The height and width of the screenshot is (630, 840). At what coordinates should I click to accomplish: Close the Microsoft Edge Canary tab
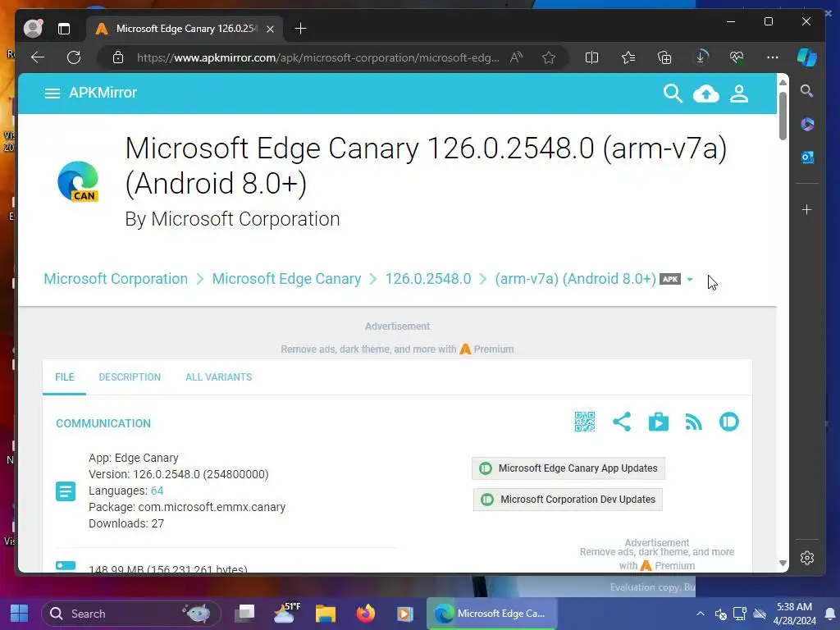click(271, 29)
